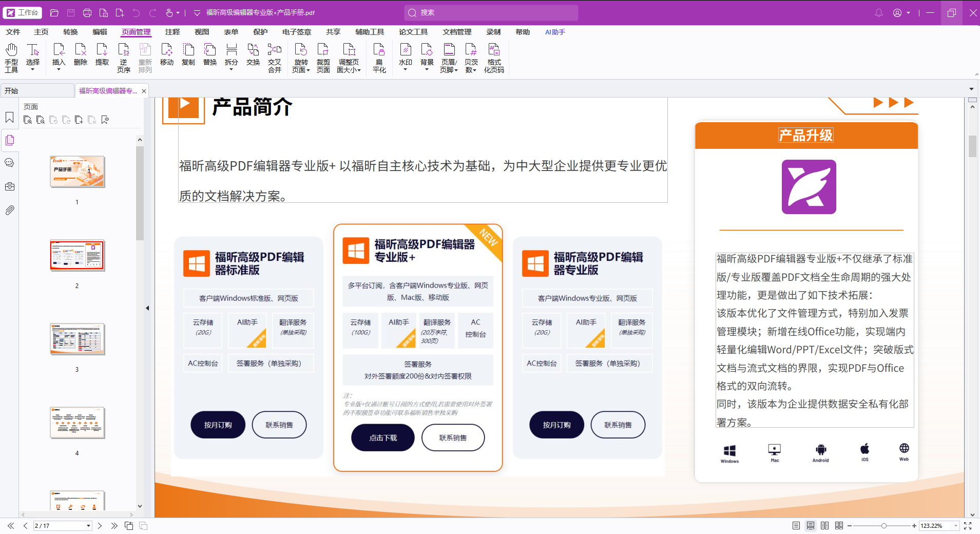Switch to the 主页 tab
Screen dimensions: 980x534
click(41, 32)
